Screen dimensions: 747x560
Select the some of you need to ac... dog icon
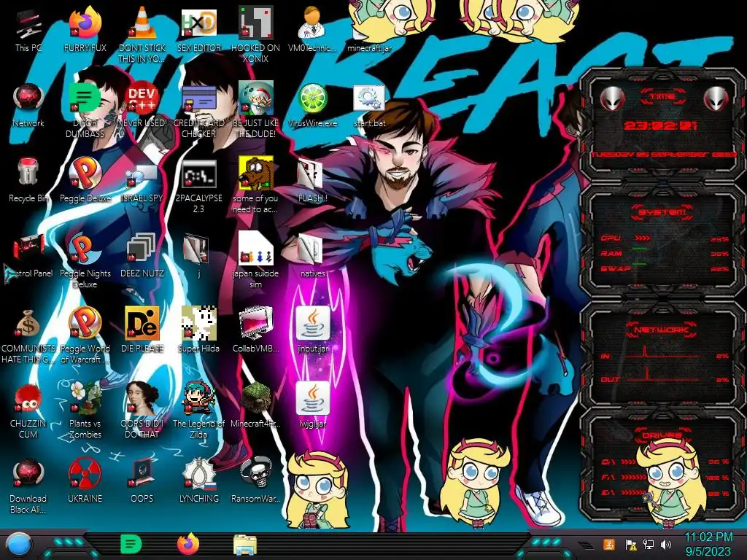[256, 174]
